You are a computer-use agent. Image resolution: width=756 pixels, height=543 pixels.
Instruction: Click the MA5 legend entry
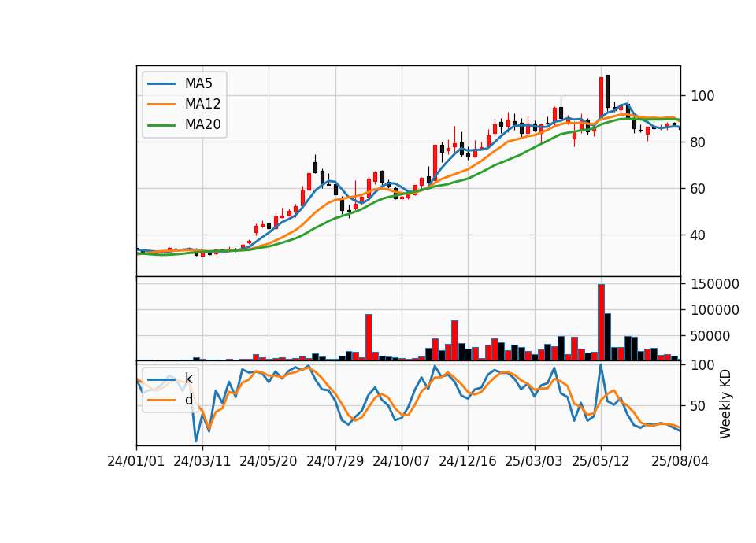coord(180,83)
